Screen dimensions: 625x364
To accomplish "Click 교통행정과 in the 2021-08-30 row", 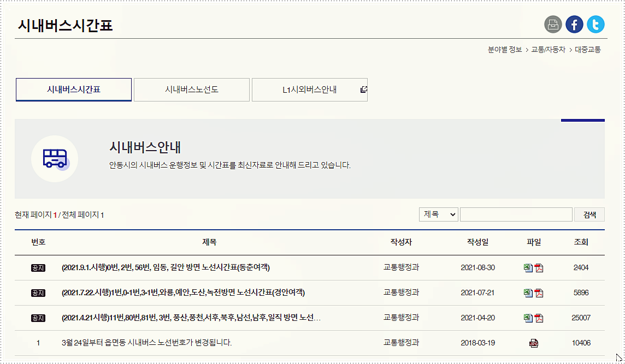I will pos(401,267).
